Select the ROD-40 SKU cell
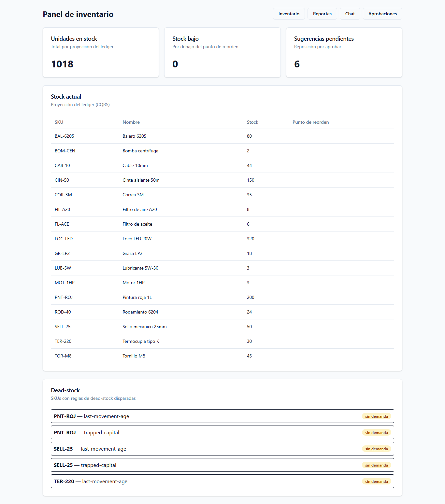 click(x=63, y=312)
